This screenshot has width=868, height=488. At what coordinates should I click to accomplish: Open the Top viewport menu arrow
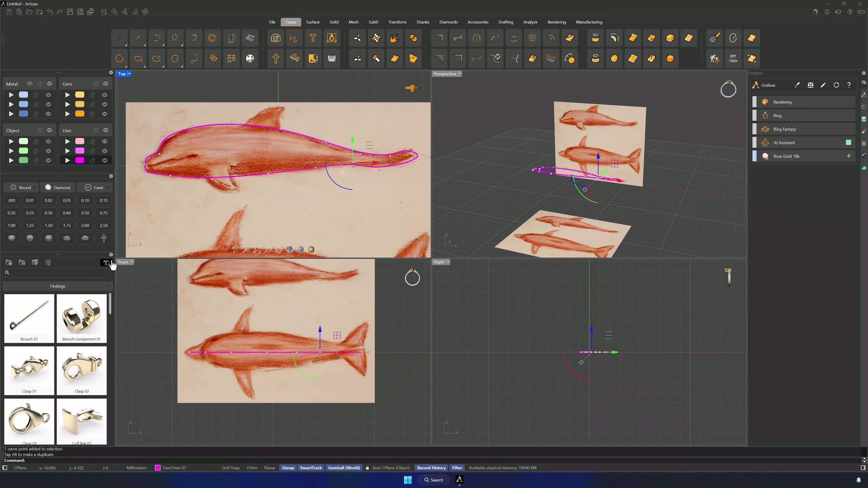click(x=130, y=74)
